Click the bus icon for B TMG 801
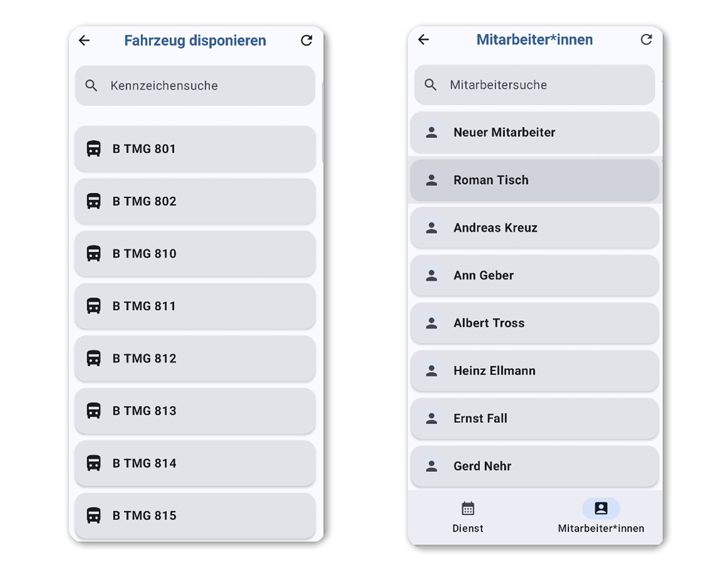Viewport: 728px width, 574px height. coord(94,149)
